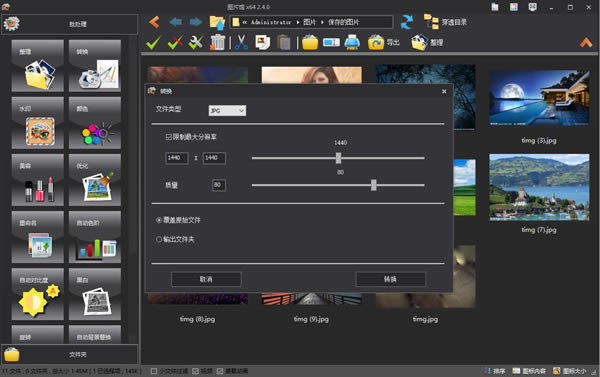Open the 图标大小 option in status bar
The width and height of the screenshot is (600, 377).
pos(570,371)
